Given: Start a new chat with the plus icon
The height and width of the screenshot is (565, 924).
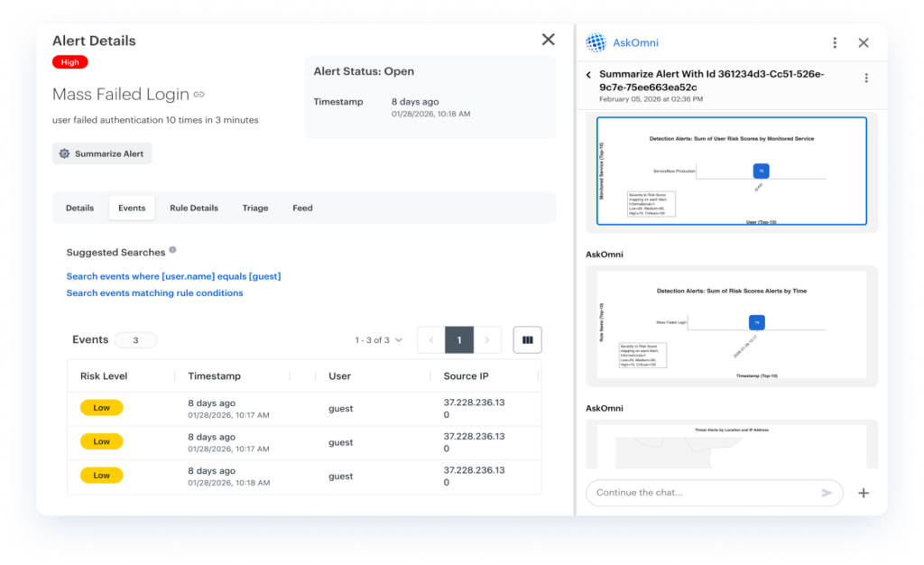Looking at the screenshot, I should pos(864,493).
